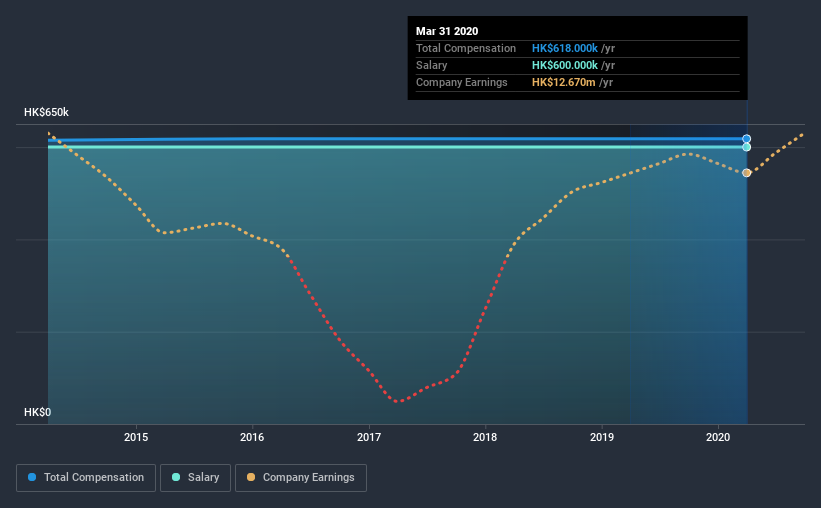
Task: Click the HK$0 y-axis label
Action: click(38, 413)
